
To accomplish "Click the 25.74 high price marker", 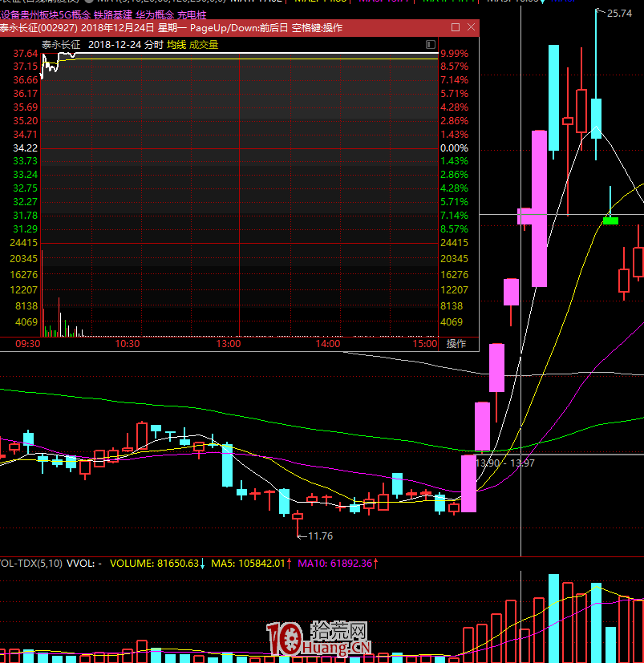I will point(618,13).
